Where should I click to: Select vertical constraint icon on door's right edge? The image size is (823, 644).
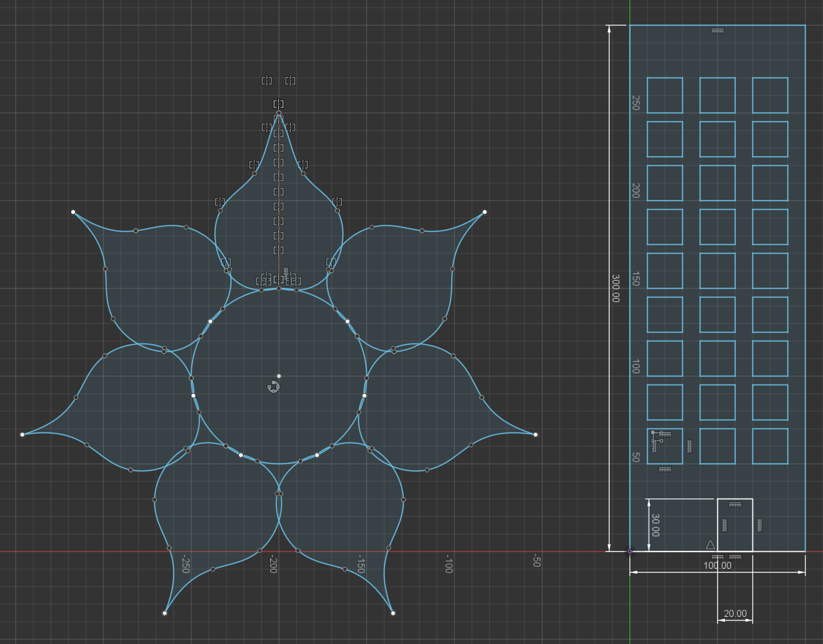tap(759, 525)
